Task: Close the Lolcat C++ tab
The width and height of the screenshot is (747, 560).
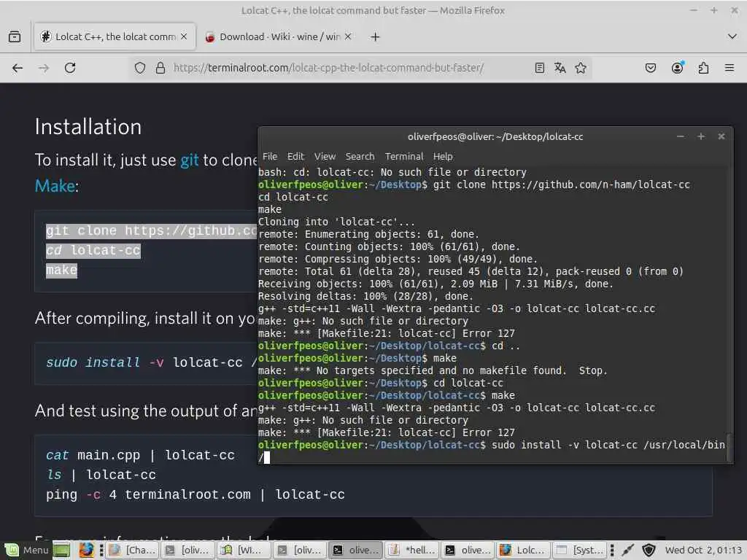Action: pyautogui.click(x=184, y=36)
